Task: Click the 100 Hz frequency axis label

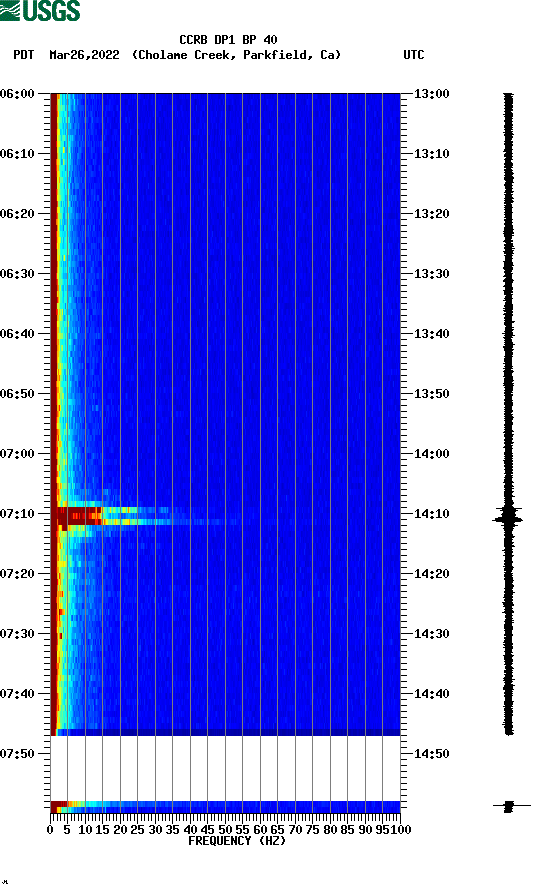Action: [x=400, y=830]
